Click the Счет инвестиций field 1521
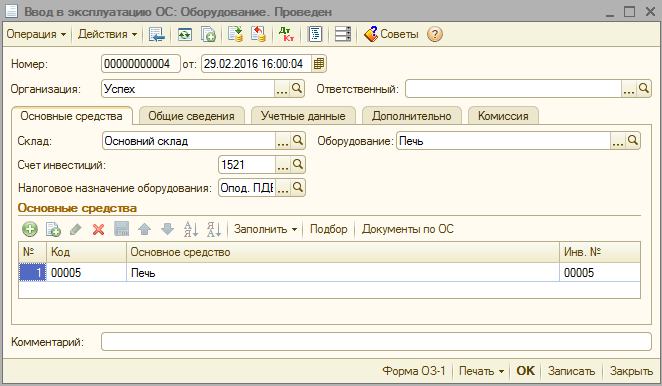The height and width of the screenshot is (386, 662). click(x=247, y=165)
